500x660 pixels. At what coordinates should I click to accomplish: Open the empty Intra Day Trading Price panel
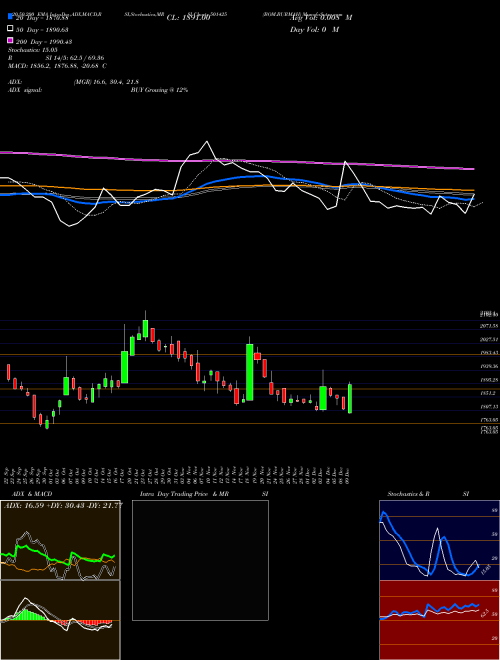pos(200,560)
